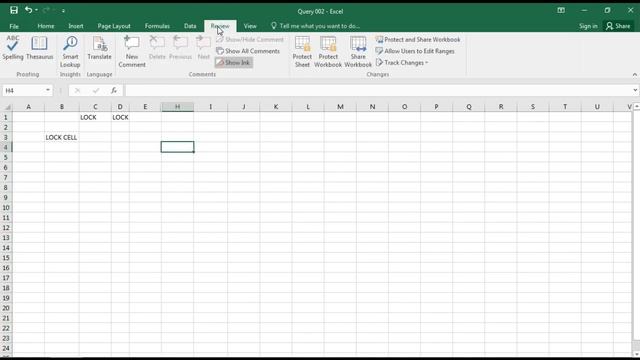Expand the formula bar with its arrow
Viewport: 640px width, 360px height.
point(635,90)
